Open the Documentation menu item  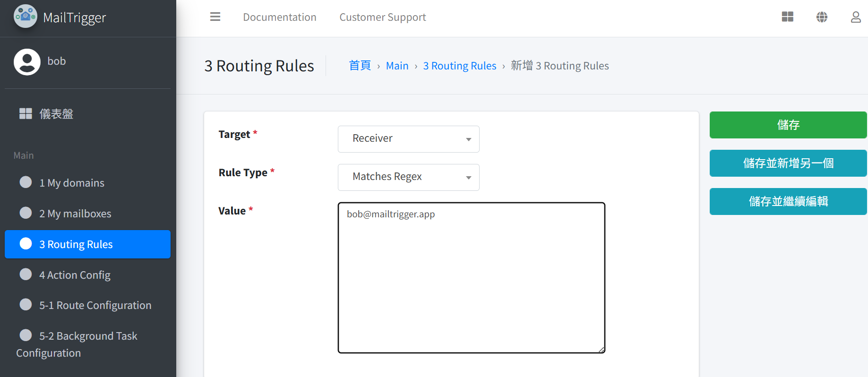pos(280,17)
